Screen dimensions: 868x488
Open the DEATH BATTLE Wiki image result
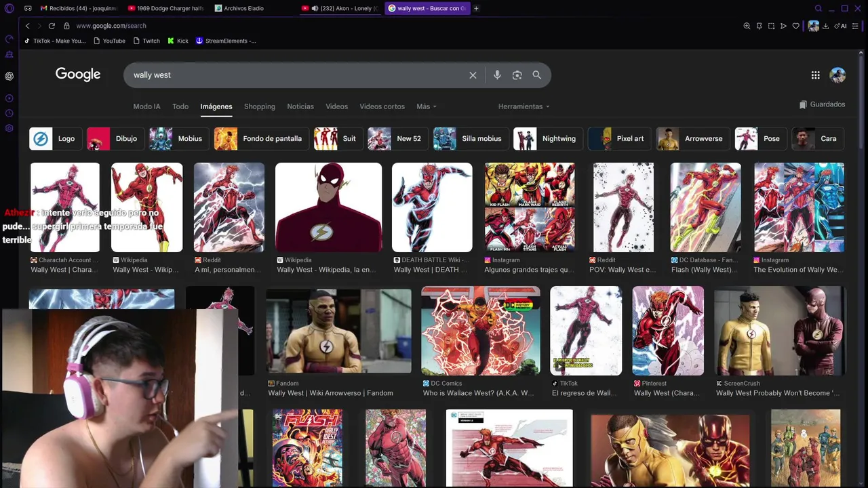(x=432, y=207)
